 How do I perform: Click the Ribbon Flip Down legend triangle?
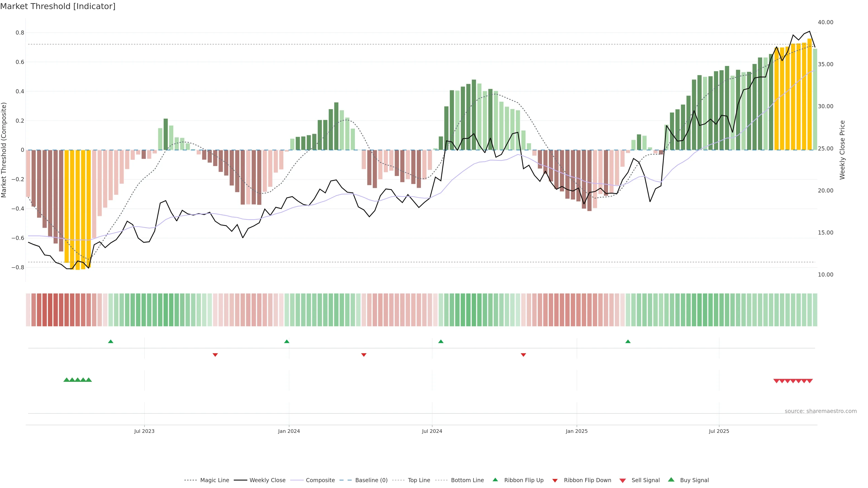click(555, 481)
